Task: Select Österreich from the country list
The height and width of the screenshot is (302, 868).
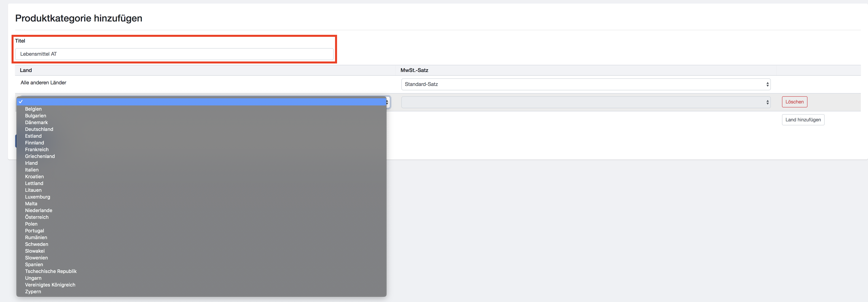Action: (x=37, y=217)
